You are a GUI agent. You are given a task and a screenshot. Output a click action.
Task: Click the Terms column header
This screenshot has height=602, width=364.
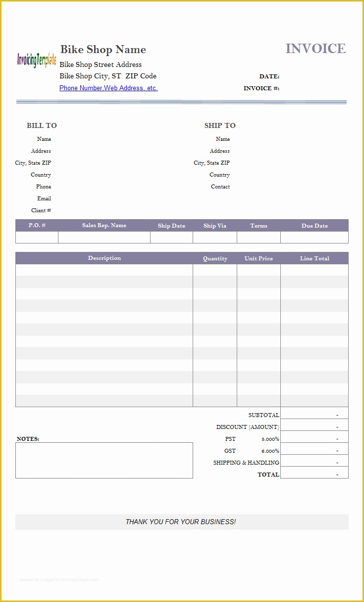pyautogui.click(x=259, y=226)
